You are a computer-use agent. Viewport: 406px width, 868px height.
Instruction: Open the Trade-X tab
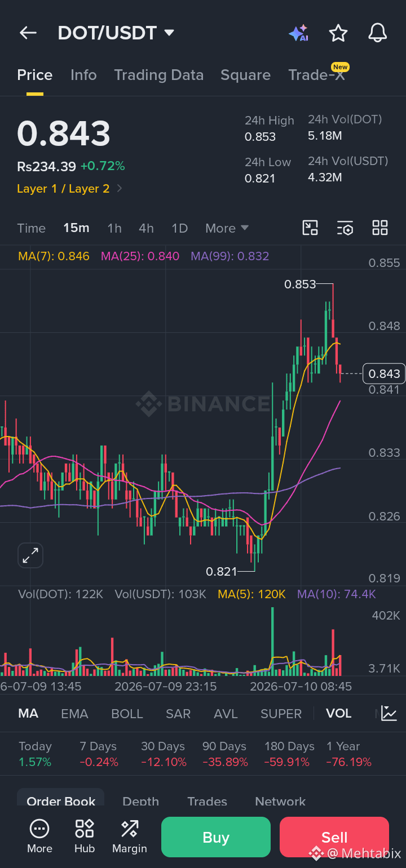point(316,75)
